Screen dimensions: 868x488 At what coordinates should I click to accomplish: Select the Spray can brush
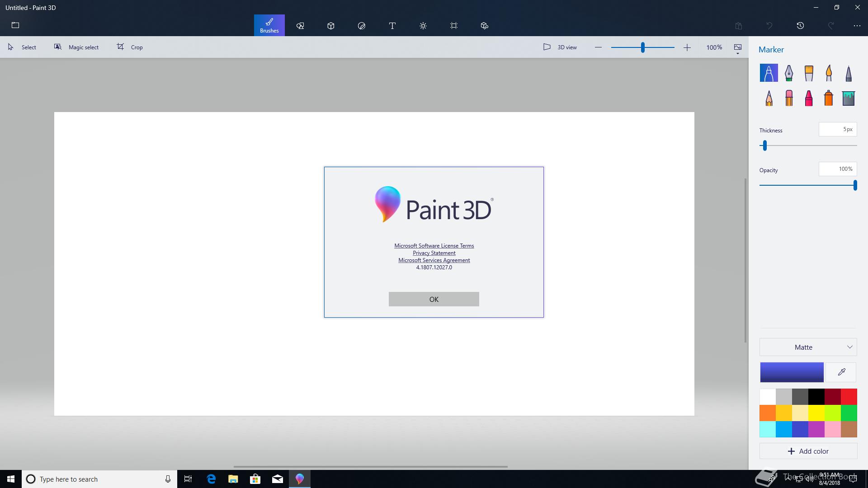(829, 98)
